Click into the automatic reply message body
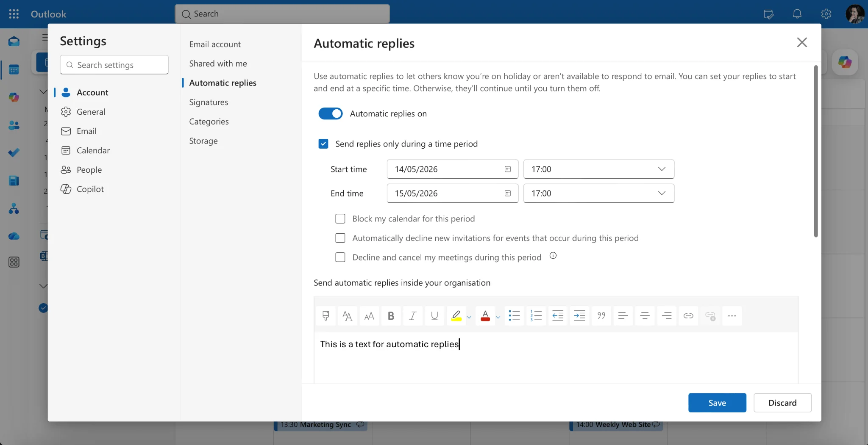Image resolution: width=868 pixels, height=445 pixels. click(556, 358)
